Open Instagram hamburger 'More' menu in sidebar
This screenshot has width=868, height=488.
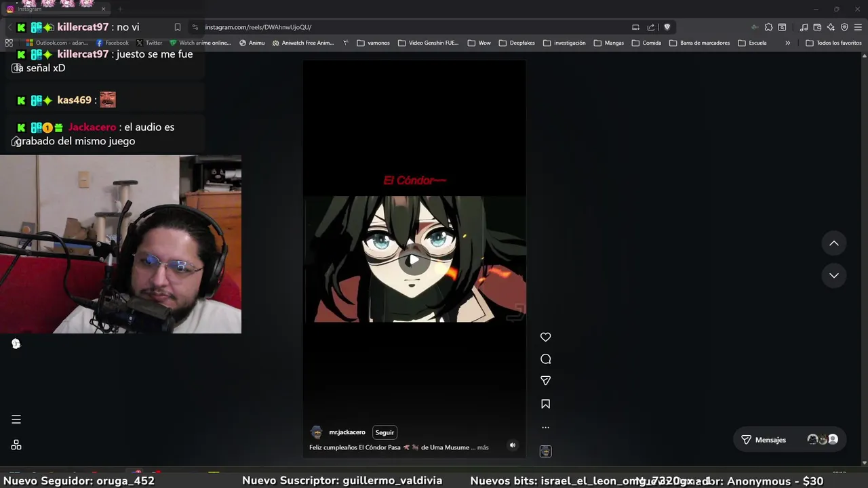16,420
